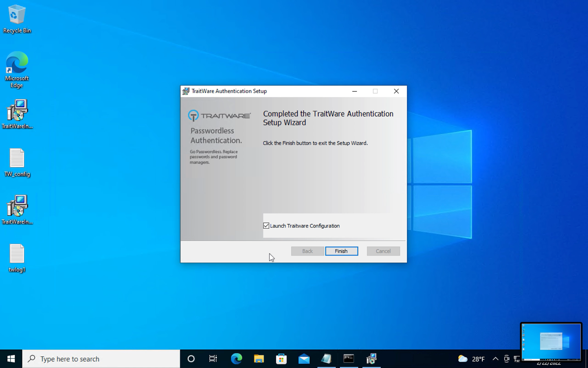Open the Mail app on taskbar
The height and width of the screenshot is (368, 588).
pos(304,359)
